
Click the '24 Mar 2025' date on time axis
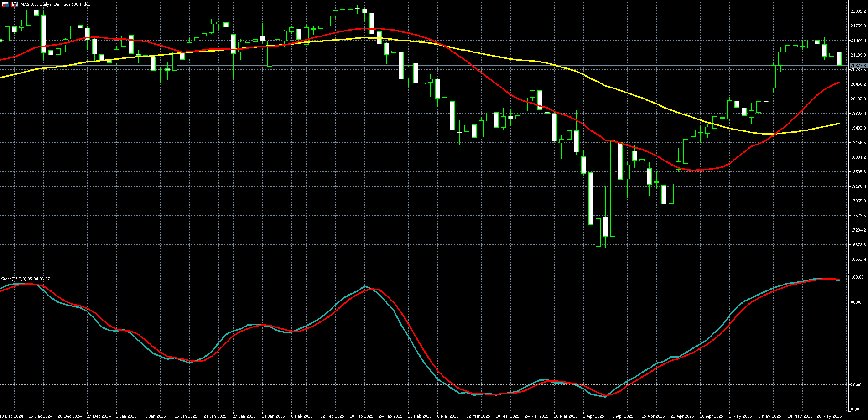(x=536, y=416)
